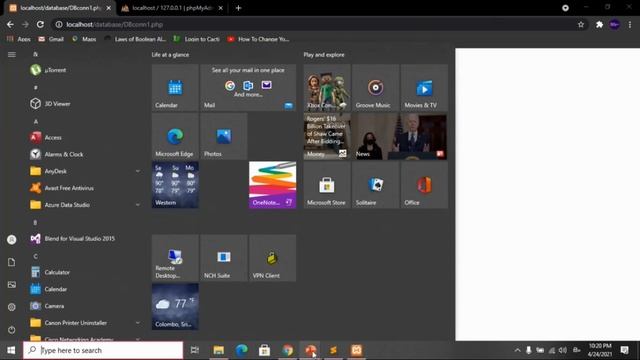Image resolution: width=640 pixels, height=360 pixels.
Task: Open Calendar in the app list
Action: [84, 289]
